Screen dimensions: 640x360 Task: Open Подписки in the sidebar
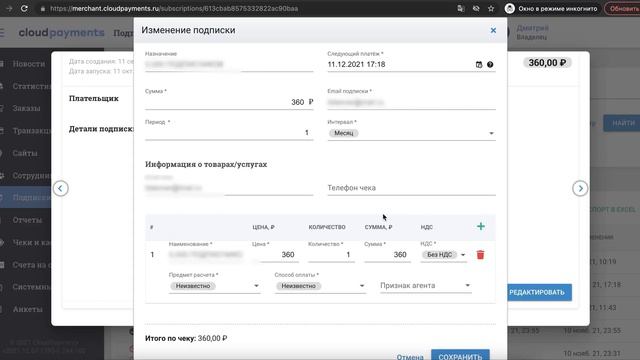[25, 198]
